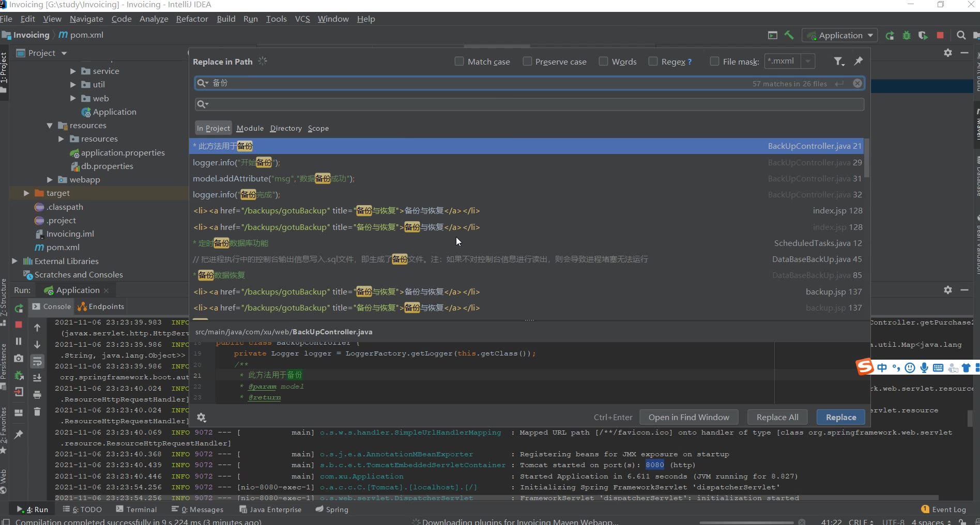Click Open in Find Window button
The width and height of the screenshot is (980, 525).
[x=688, y=417]
